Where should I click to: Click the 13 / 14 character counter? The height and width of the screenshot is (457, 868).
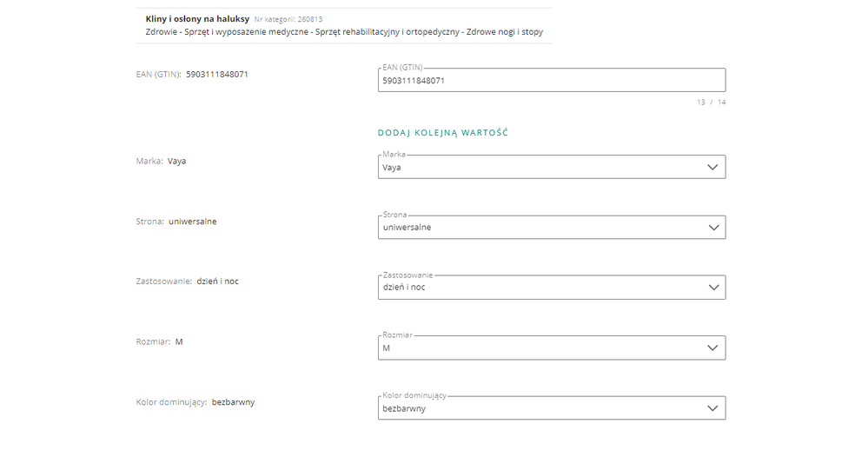click(x=711, y=103)
